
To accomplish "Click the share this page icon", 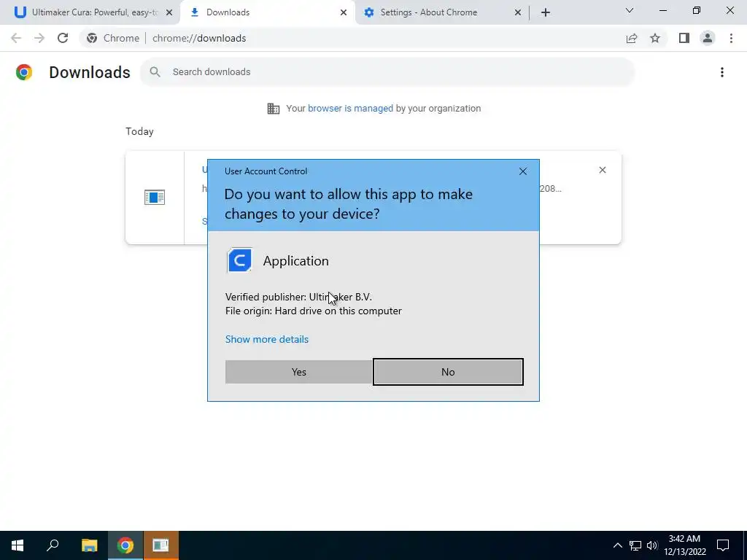I will point(632,38).
